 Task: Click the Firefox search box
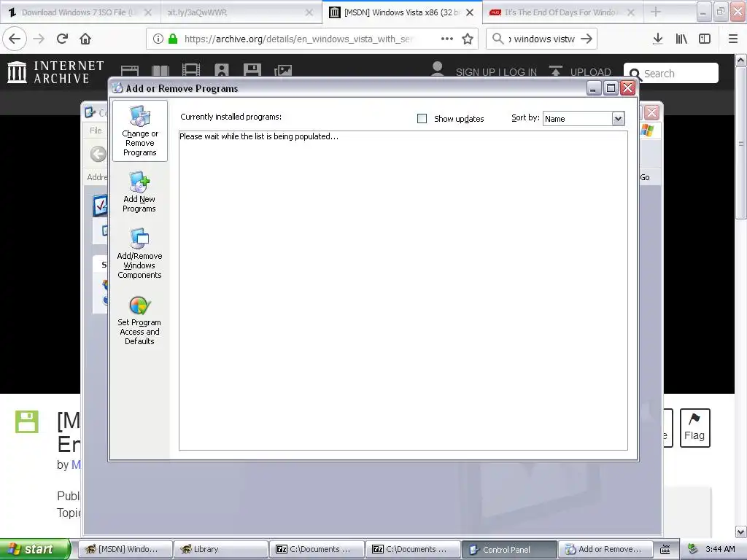pyautogui.click(x=542, y=39)
